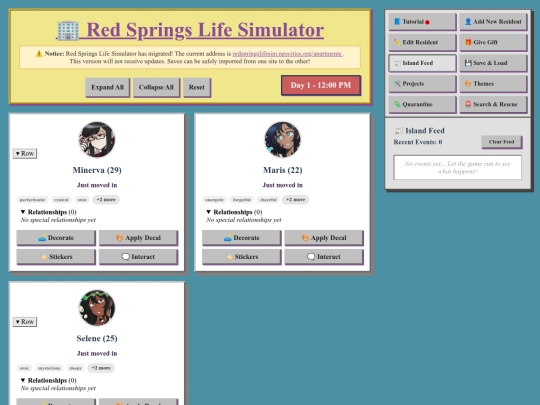The image size is (540, 405).
Task: Click the Red Springs Life Simulator title link
Action: point(190,30)
